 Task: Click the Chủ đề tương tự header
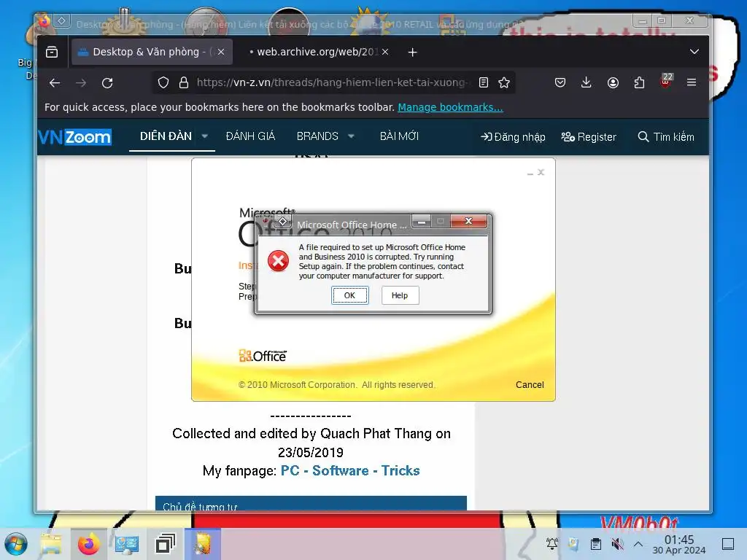pyautogui.click(x=311, y=504)
